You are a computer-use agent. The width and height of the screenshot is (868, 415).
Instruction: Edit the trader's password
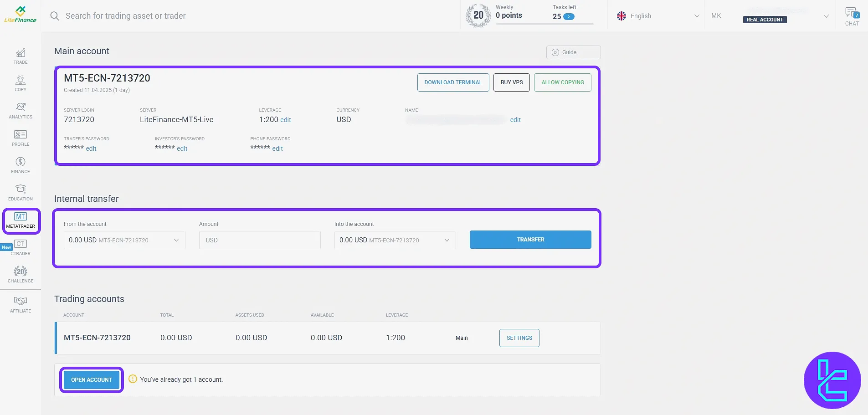pos(91,149)
